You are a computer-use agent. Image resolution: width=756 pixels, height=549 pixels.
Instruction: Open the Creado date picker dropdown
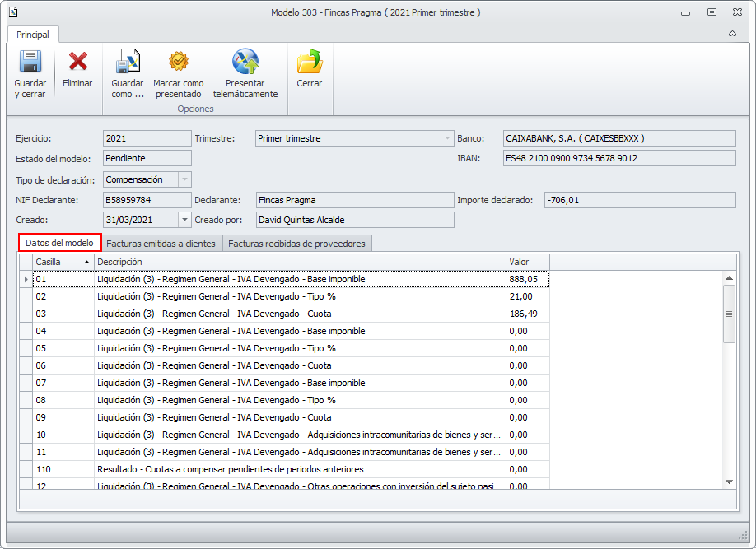[x=184, y=220]
